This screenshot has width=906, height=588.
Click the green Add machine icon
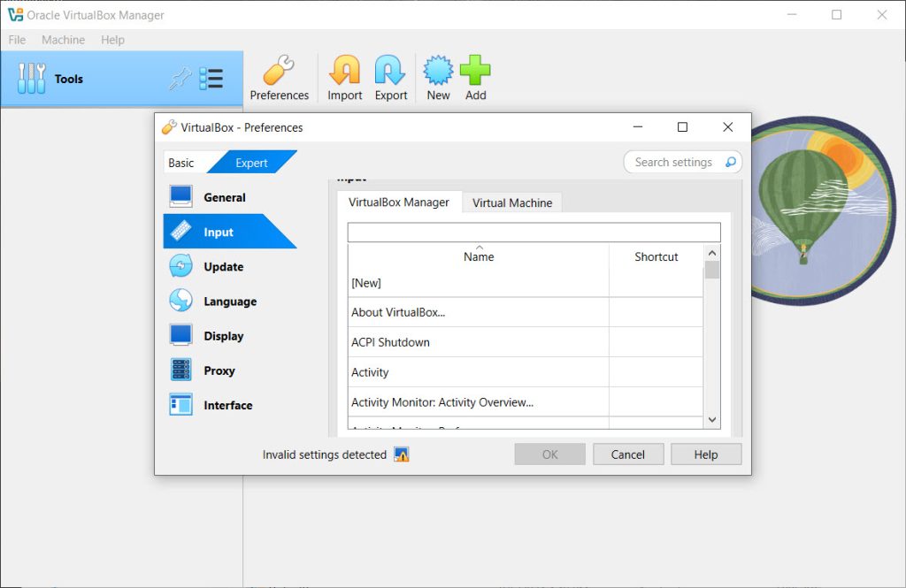[475, 78]
